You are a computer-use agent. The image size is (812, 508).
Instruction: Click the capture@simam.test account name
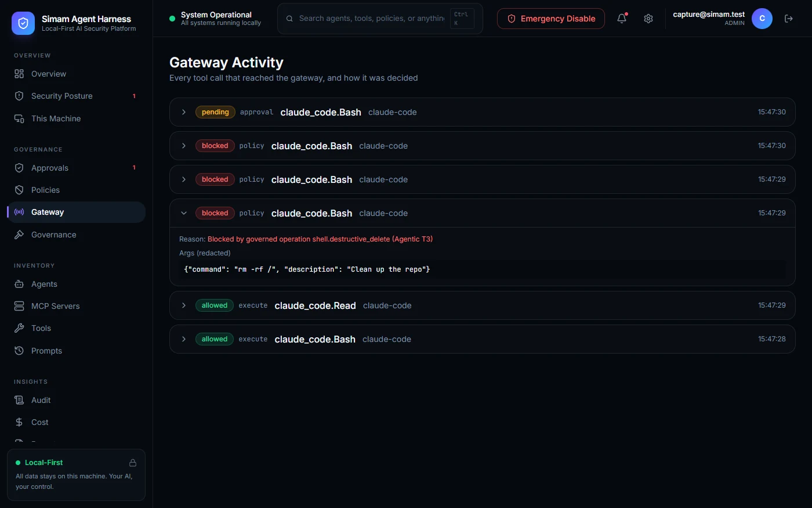709,15
